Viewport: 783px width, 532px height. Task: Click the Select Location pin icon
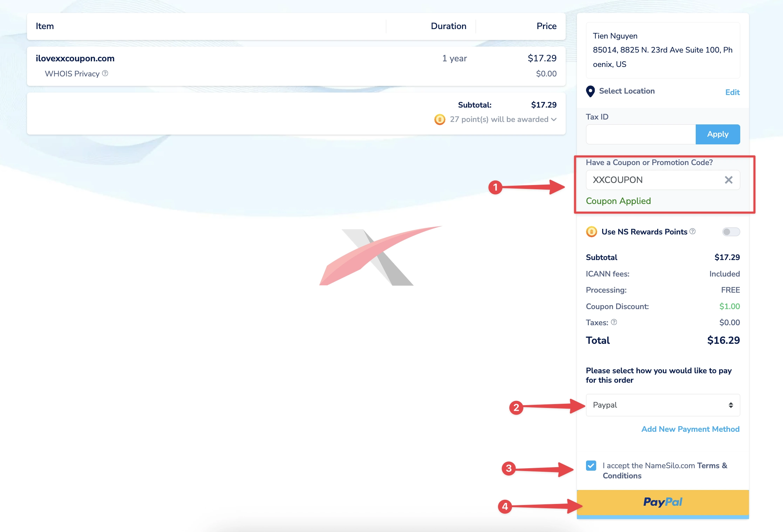[590, 91]
